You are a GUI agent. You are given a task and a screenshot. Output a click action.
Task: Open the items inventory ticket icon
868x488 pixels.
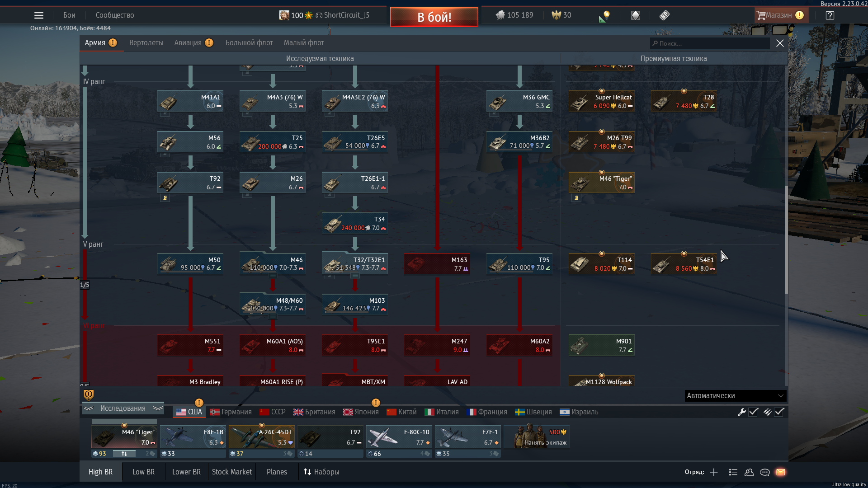pos(664,15)
